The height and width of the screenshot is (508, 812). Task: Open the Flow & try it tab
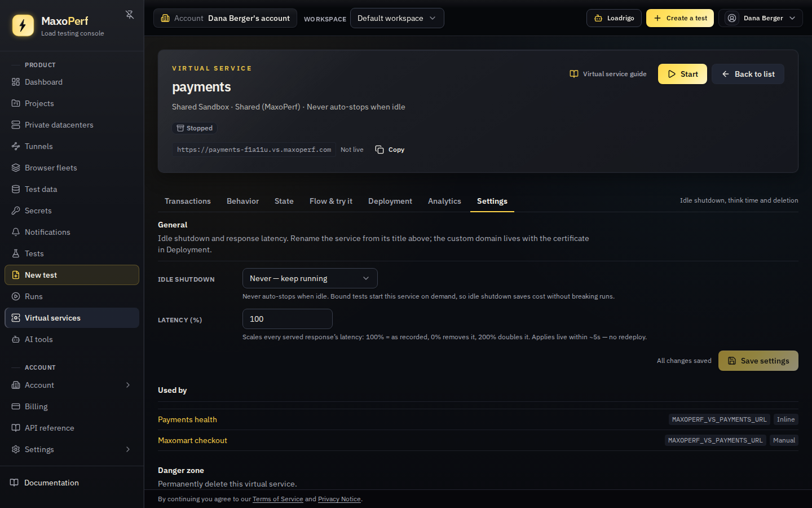click(x=331, y=201)
